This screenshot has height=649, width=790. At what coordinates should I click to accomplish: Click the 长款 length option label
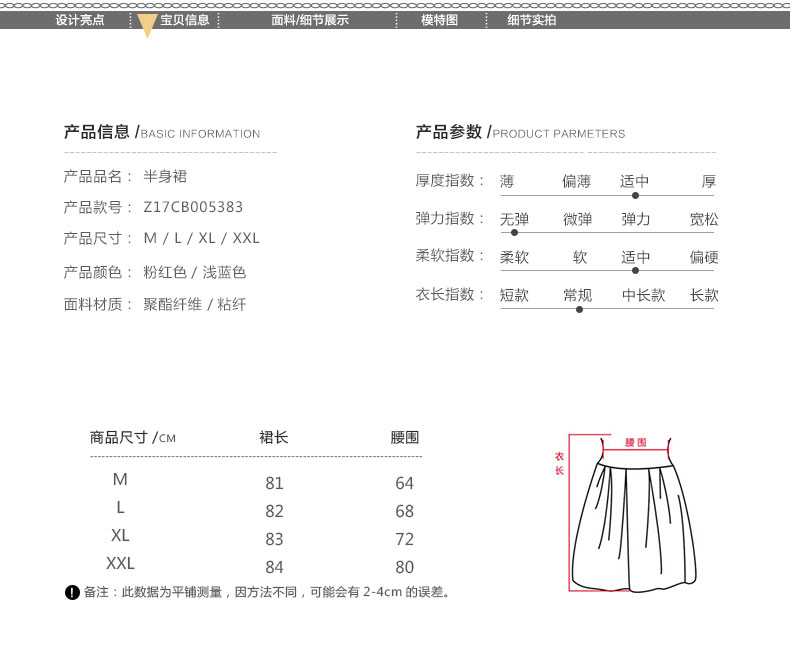tap(704, 295)
